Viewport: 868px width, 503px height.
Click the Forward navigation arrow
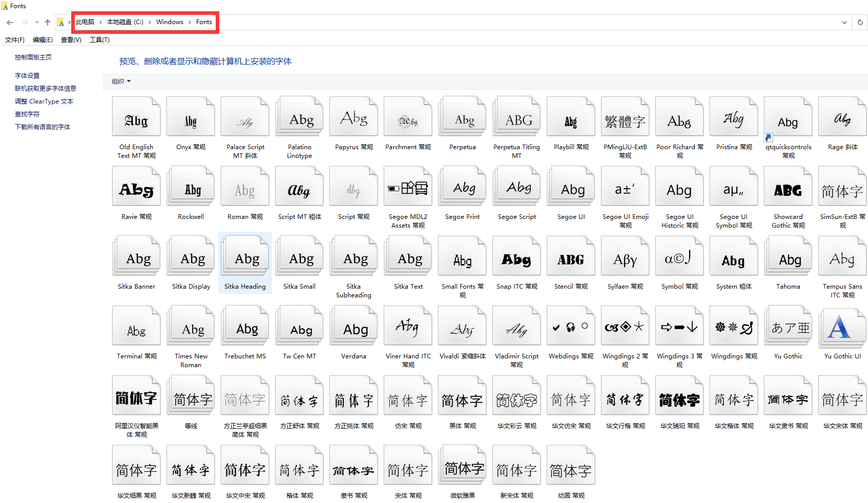[25, 22]
